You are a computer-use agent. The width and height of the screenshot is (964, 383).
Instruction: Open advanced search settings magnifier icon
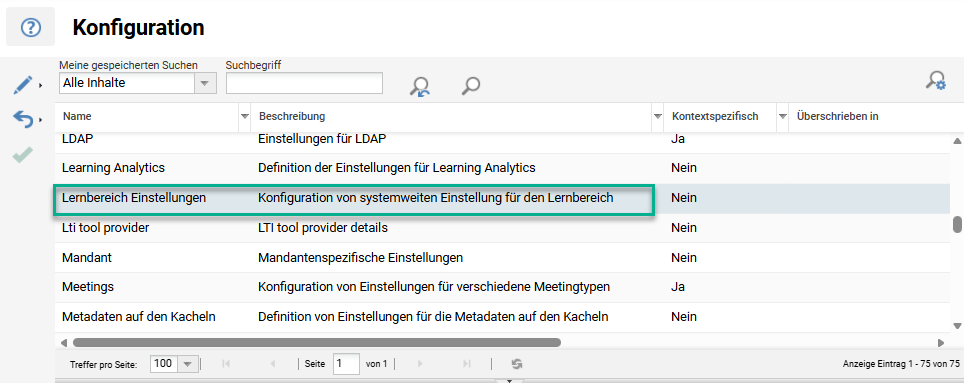coord(936,81)
